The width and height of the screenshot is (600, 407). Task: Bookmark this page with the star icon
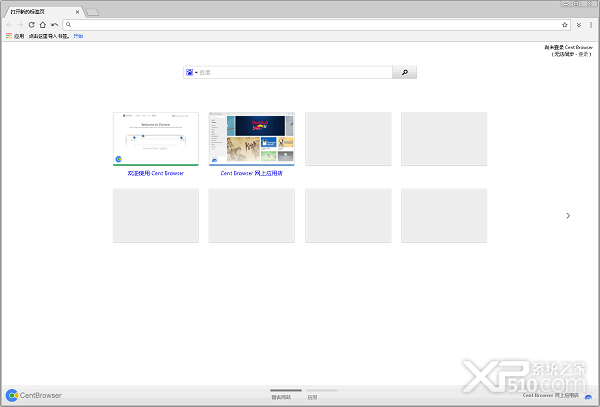tap(565, 25)
